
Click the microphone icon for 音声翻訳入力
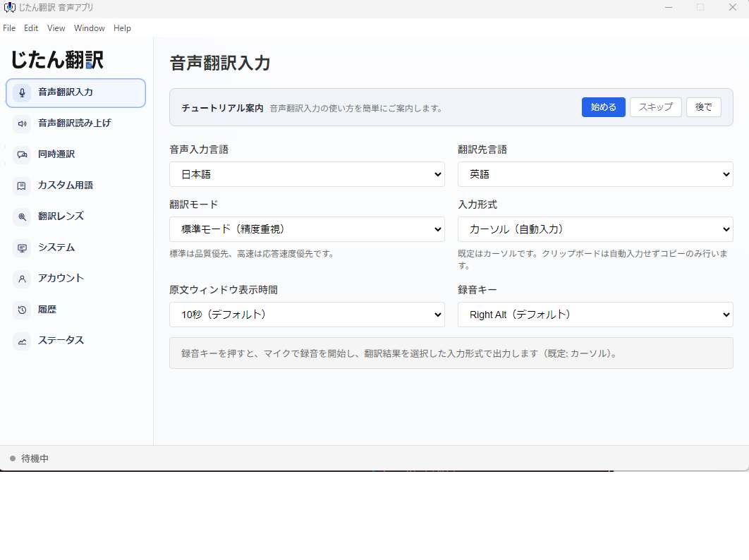(x=22, y=92)
